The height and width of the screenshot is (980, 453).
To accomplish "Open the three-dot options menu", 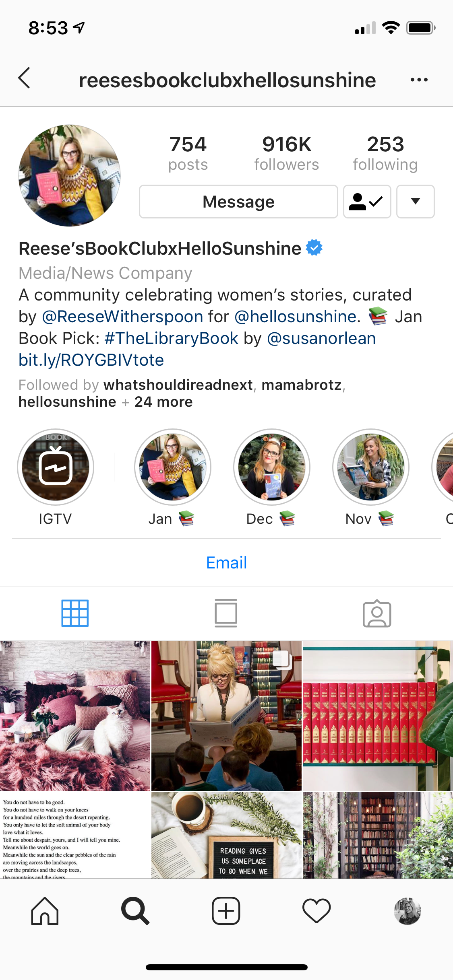I will point(419,80).
